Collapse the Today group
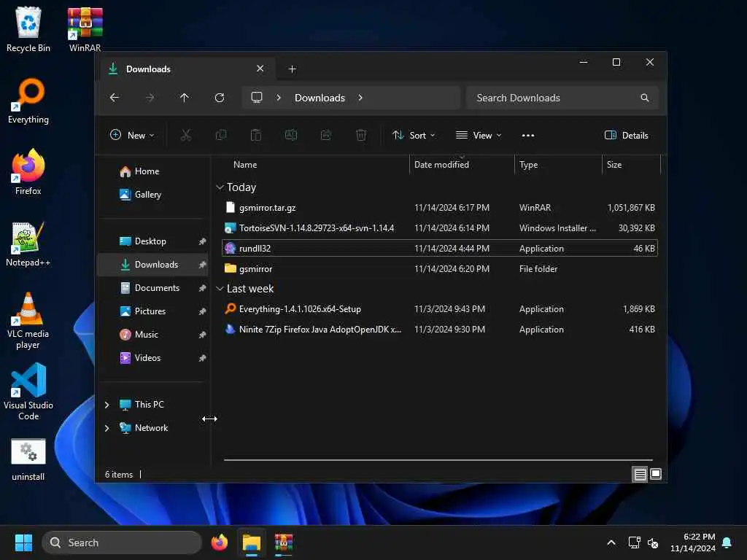This screenshot has height=560, width=747. pyautogui.click(x=220, y=187)
